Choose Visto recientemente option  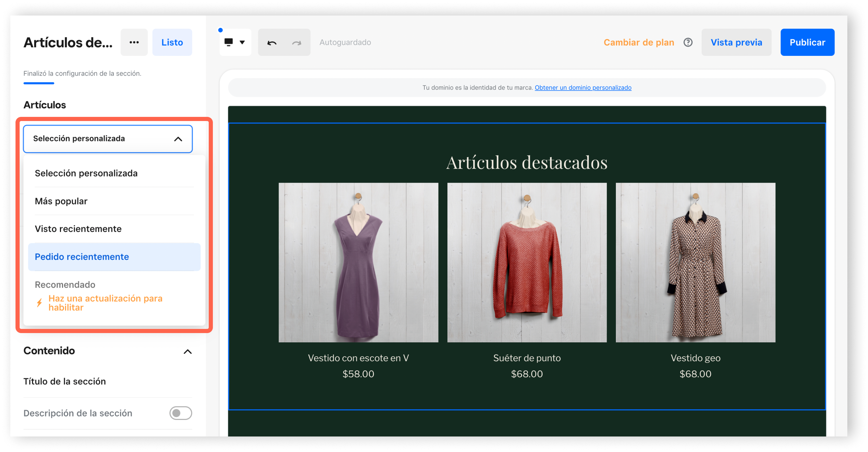click(78, 229)
